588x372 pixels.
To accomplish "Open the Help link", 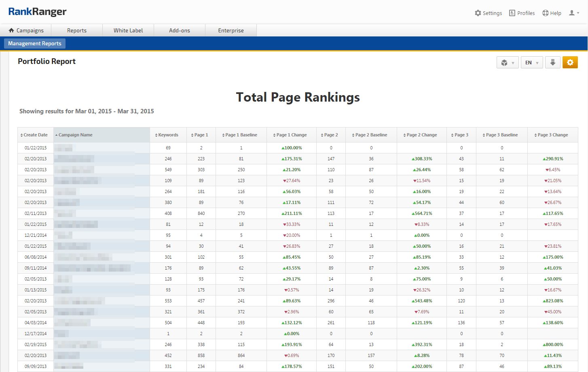I will pos(552,13).
